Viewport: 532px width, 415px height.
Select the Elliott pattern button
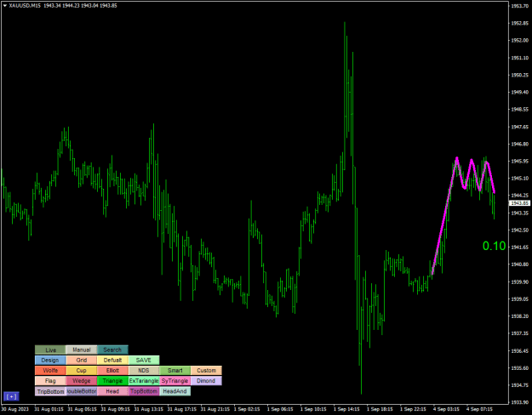click(112, 371)
